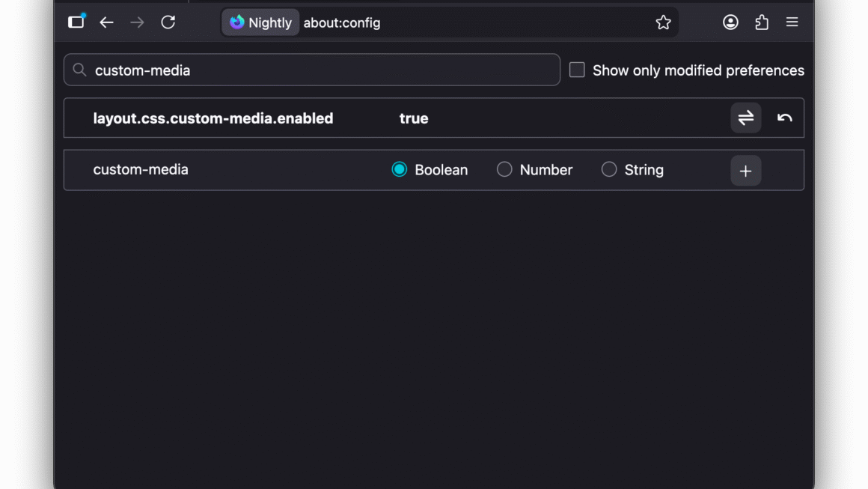Screen dimensions: 868x489
Task: Select the Boolean type option
Action: pyautogui.click(x=400, y=170)
